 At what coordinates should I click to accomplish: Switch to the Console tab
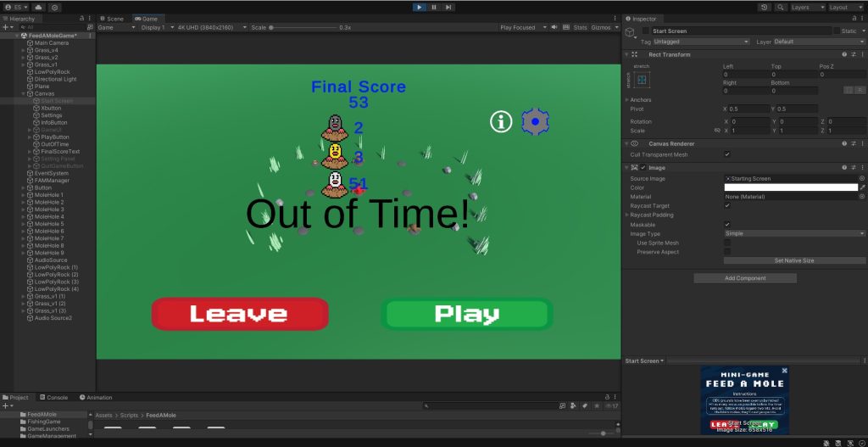53,397
